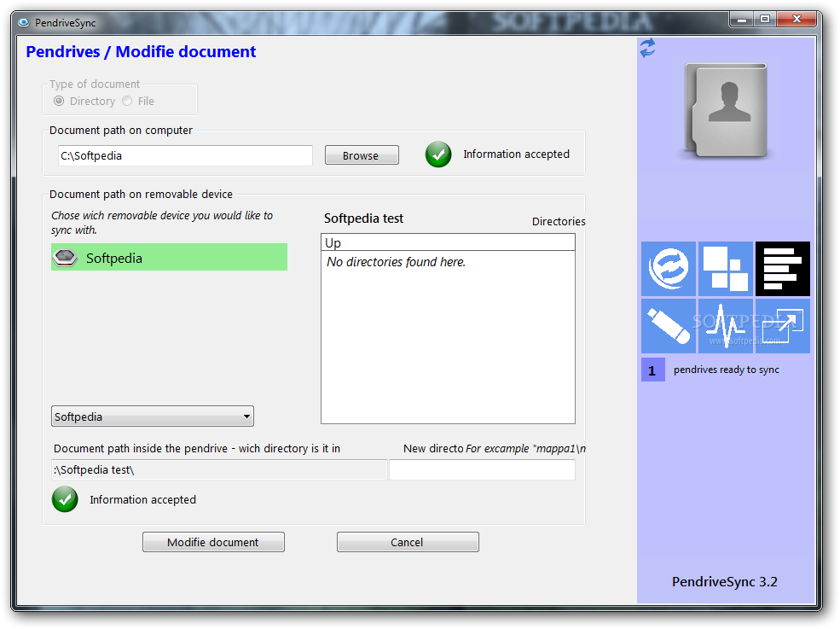Click the export arrow window tile
The image size is (840, 629).
point(783,326)
